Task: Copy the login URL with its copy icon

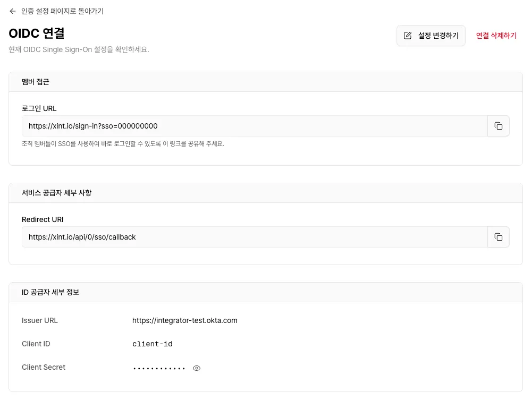Action: pyautogui.click(x=499, y=126)
